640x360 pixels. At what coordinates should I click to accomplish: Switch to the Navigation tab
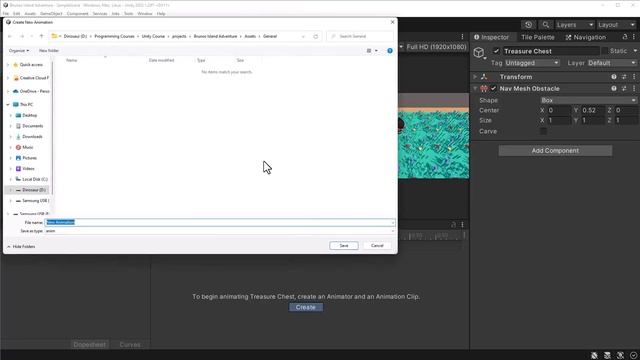coord(586,37)
